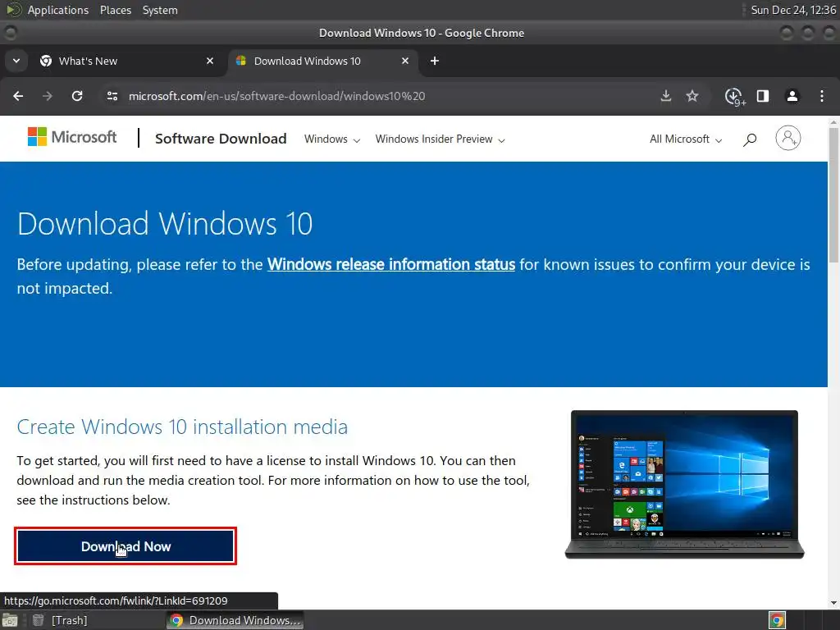
Task: Open a new tab with plus button
Action: pyautogui.click(x=435, y=61)
